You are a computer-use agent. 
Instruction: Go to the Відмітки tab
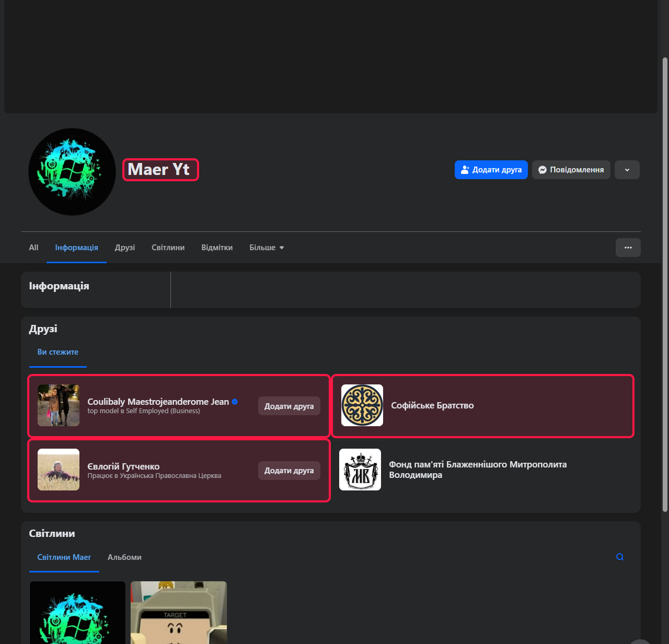217,248
